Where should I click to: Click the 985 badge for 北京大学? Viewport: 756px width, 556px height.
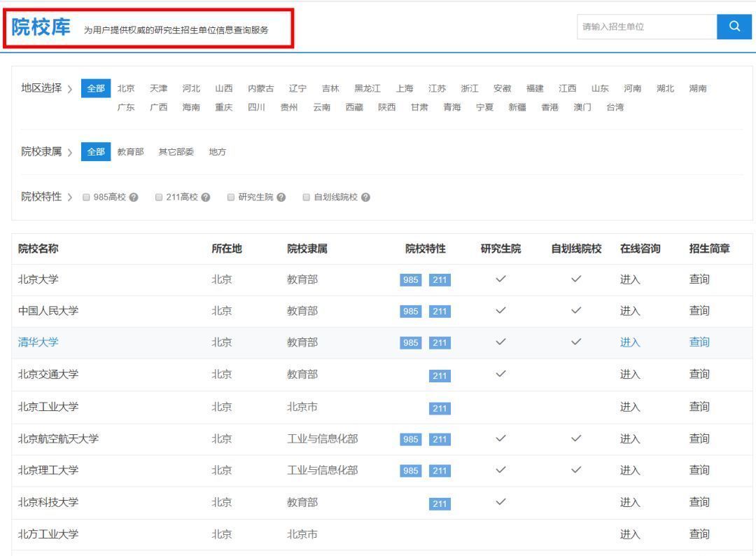(x=411, y=279)
